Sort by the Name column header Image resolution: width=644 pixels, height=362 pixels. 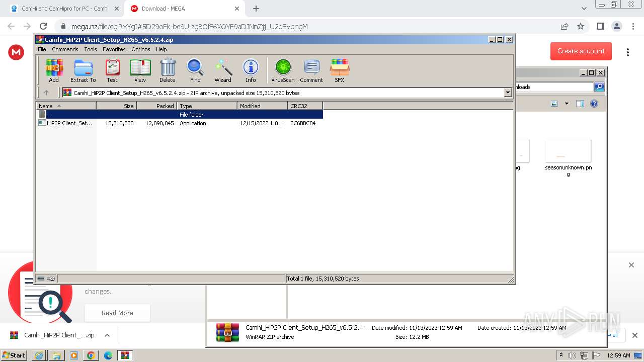click(66, 106)
